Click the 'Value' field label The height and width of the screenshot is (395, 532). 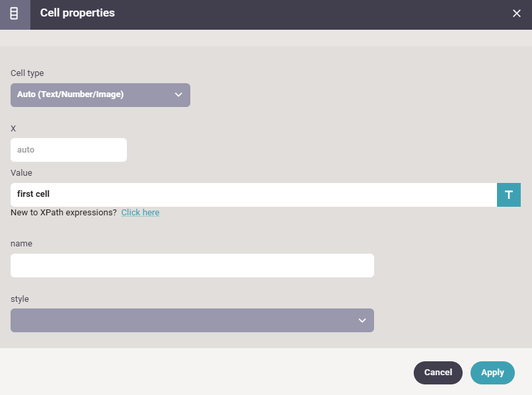(21, 173)
